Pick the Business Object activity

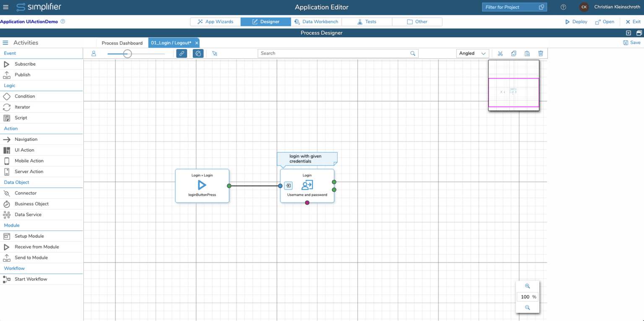tap(42, 204)
